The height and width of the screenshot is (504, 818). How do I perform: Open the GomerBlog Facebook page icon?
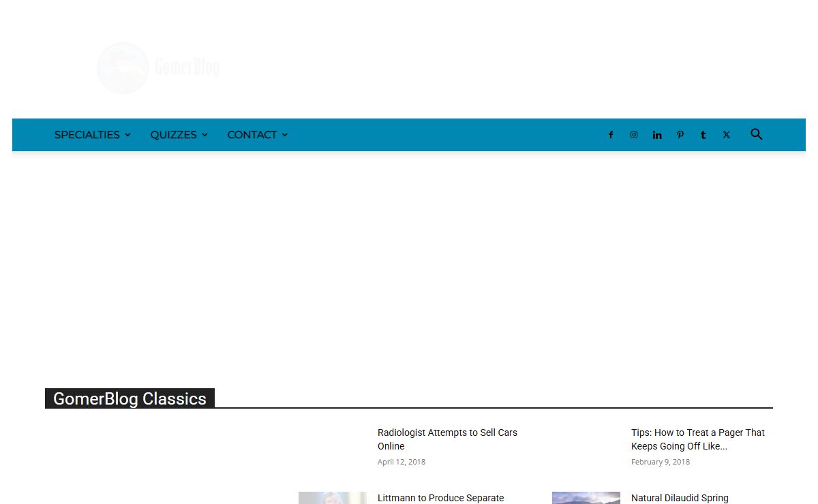pos(611,135)
